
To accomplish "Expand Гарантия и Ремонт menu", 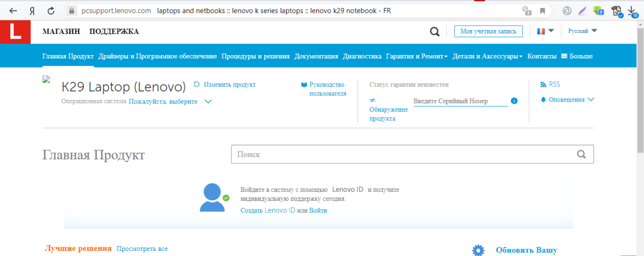I will coord(417,56).
